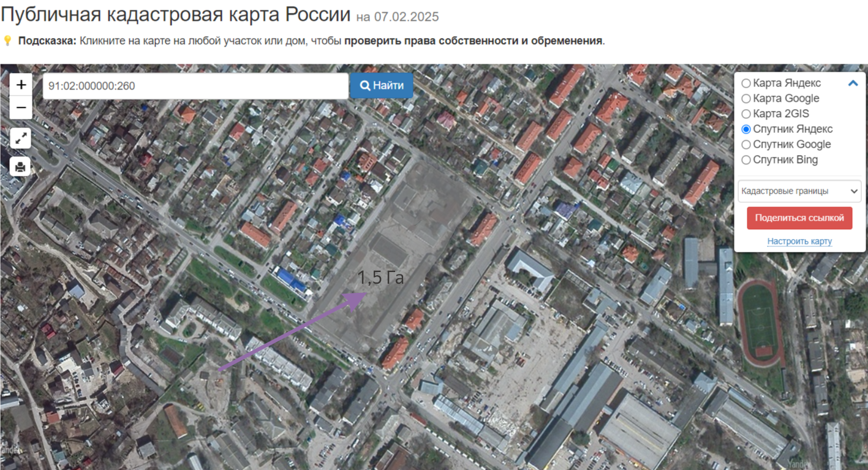The image size is (868, 470).
Task: Switch to Карта 2GIS layer
Action: [x=745, y=114]
